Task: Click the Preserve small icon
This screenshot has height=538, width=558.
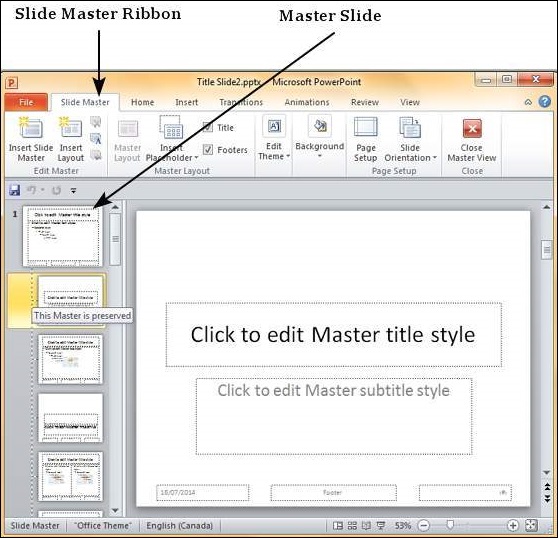Action: pos(95,155)
